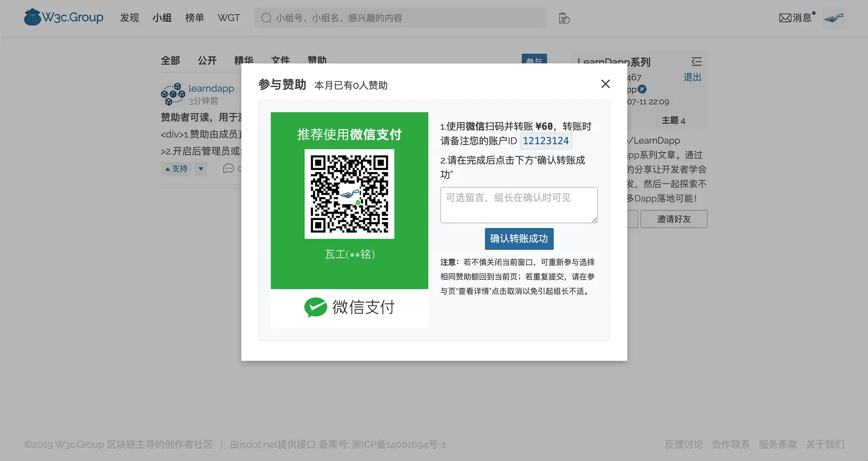Viewport: 868px width, 461px height.
Task: Expand the downvote arrow dropdown
Action: coord(201,169)
